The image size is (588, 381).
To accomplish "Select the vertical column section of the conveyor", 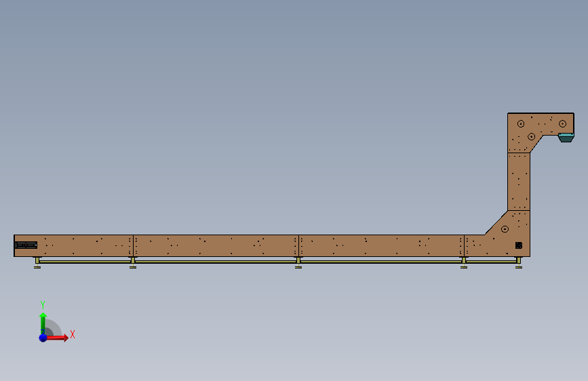I will click(x=519, y=182).
